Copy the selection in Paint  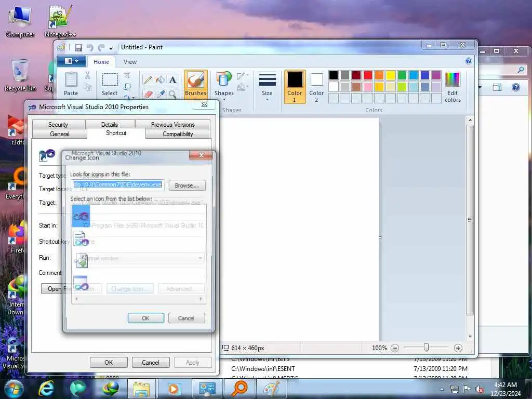coord(87,87)
